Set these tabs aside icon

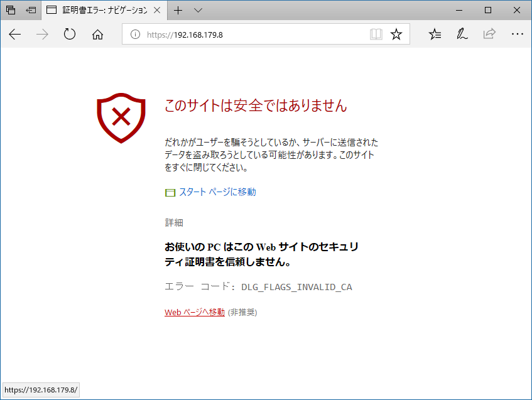pos(31,10)
